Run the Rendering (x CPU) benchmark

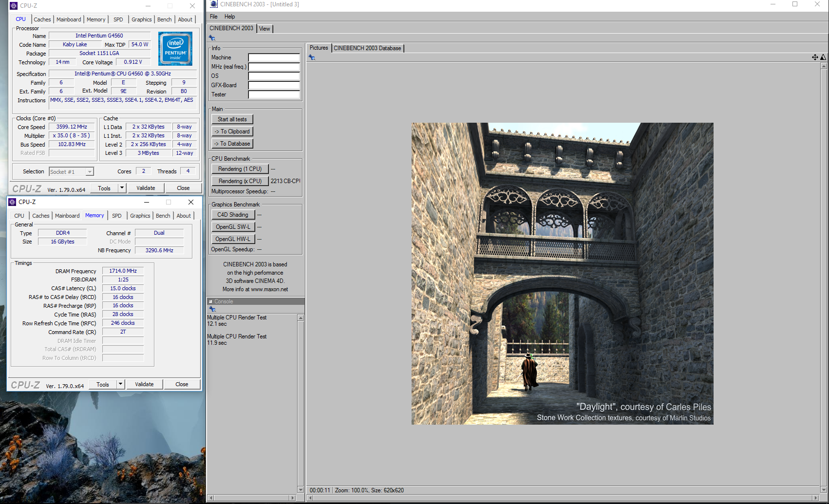click(240, 181)
